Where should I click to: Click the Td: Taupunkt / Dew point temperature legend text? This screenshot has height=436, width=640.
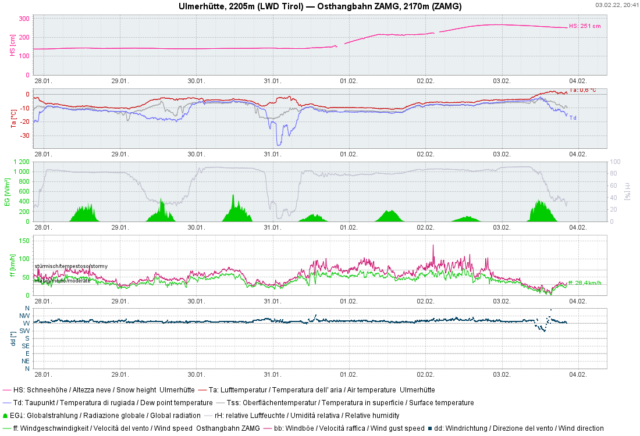click(113, 403)
